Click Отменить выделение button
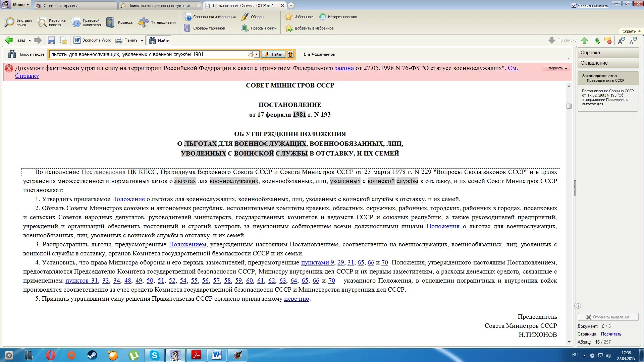The image size is (644, 362). (x=608, y=317)
